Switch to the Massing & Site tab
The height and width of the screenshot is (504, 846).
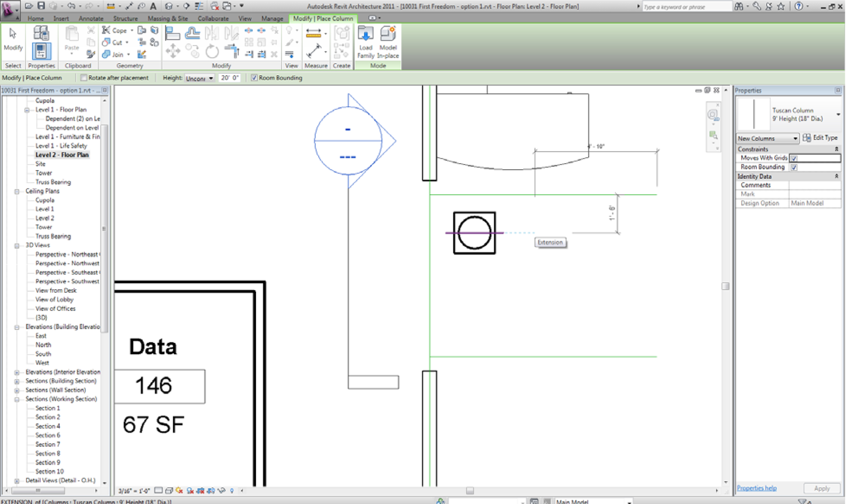[168, 19]
